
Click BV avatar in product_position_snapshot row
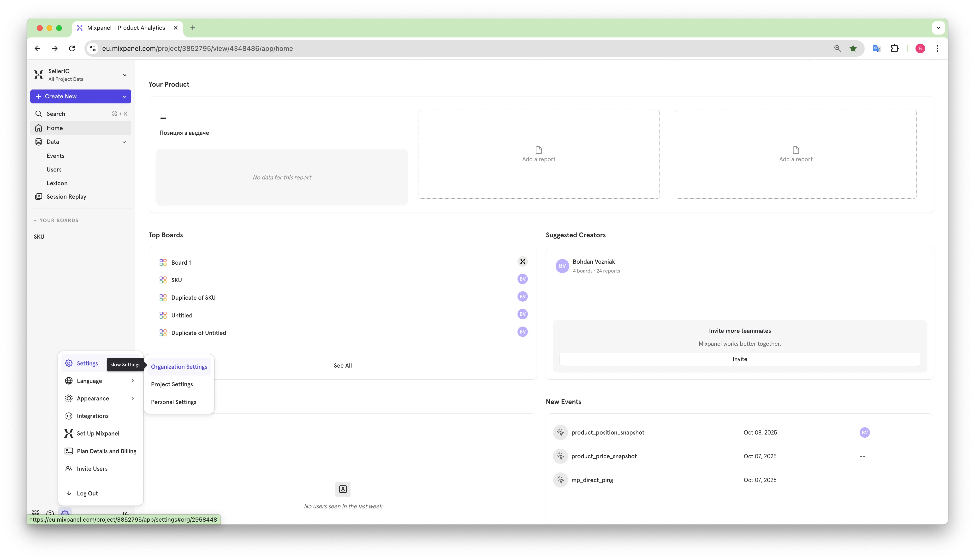[x=865, y=432]
